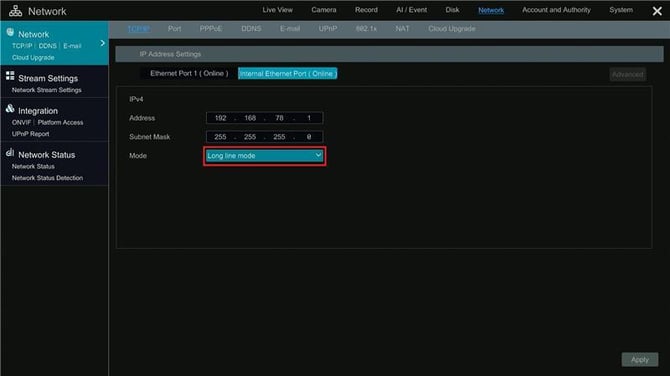Switch to the UPnP tab

pos(328,29)
